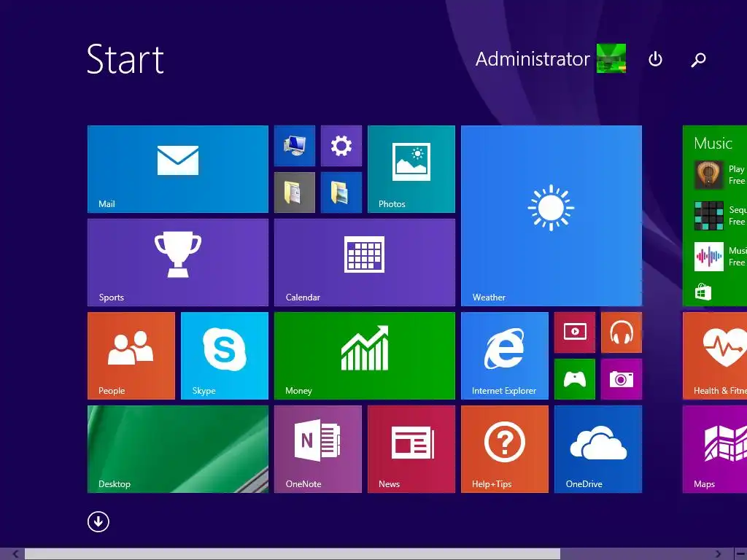
Task: Click the Store icon in Music tile
Action: (x=703, y=292)
